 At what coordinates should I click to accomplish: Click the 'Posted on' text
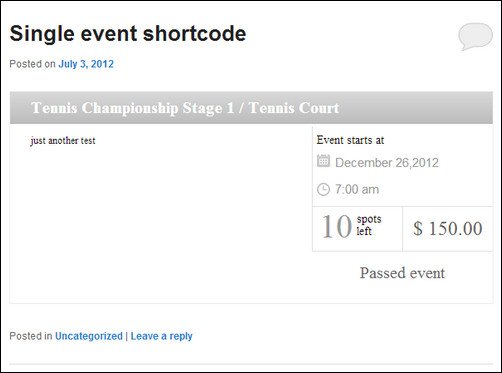point(32,64)
